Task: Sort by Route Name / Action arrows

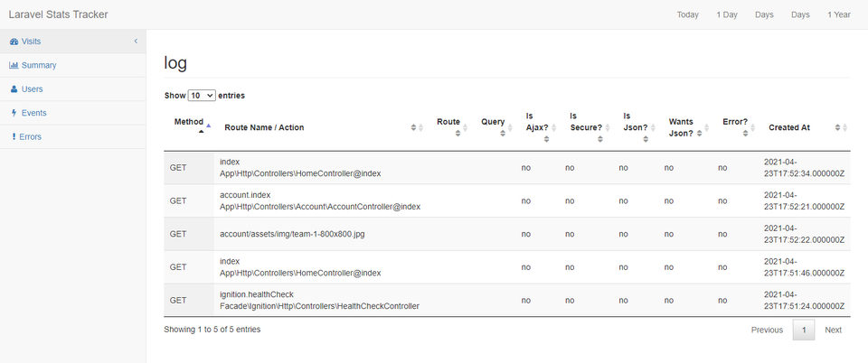Action: (x=417, y=127)
